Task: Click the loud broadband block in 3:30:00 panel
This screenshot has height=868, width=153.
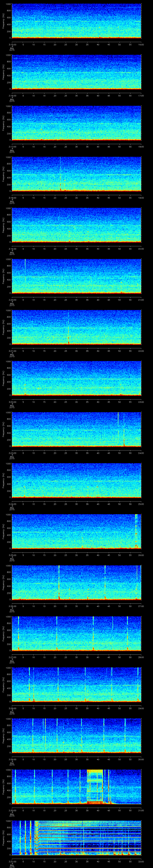Action: (x=95, y=786)
